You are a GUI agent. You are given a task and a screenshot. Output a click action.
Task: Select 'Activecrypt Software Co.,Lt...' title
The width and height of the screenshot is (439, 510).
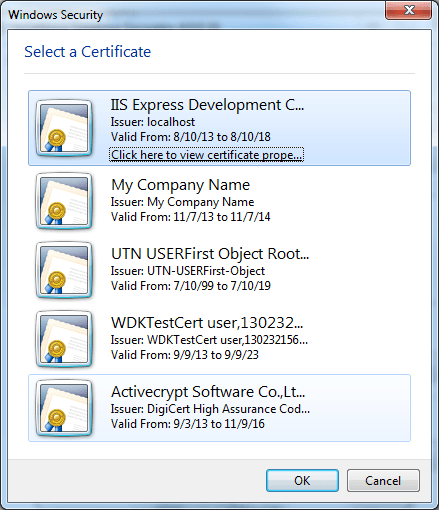(x=208, y=392)
